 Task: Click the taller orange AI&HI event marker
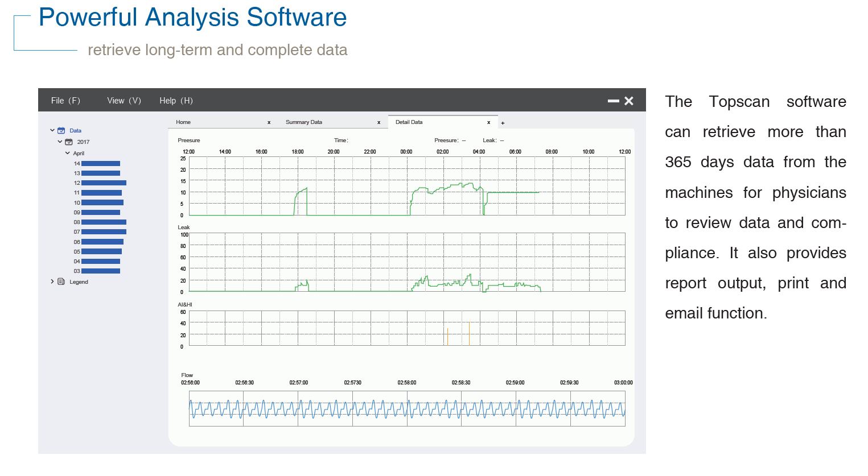click(469, 334)
